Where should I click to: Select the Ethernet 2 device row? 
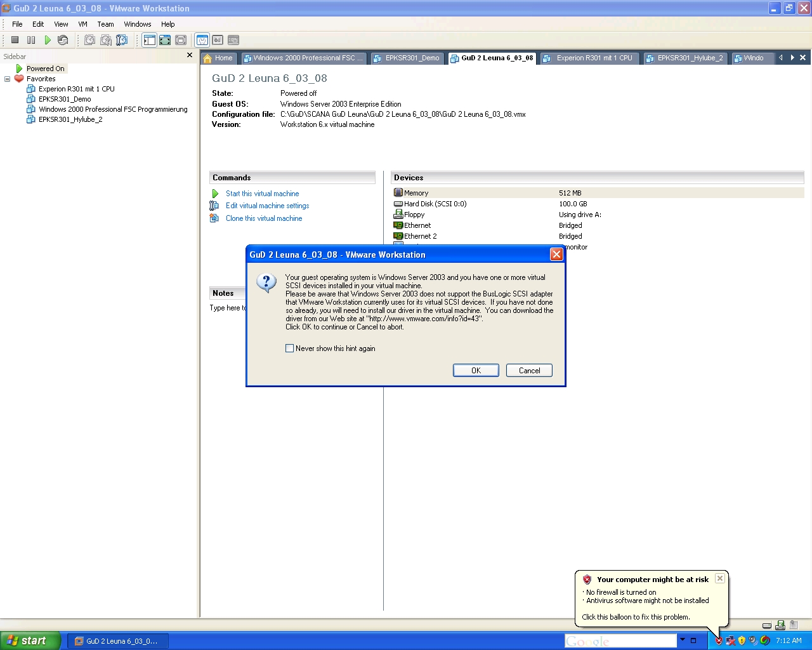point(598,236)
